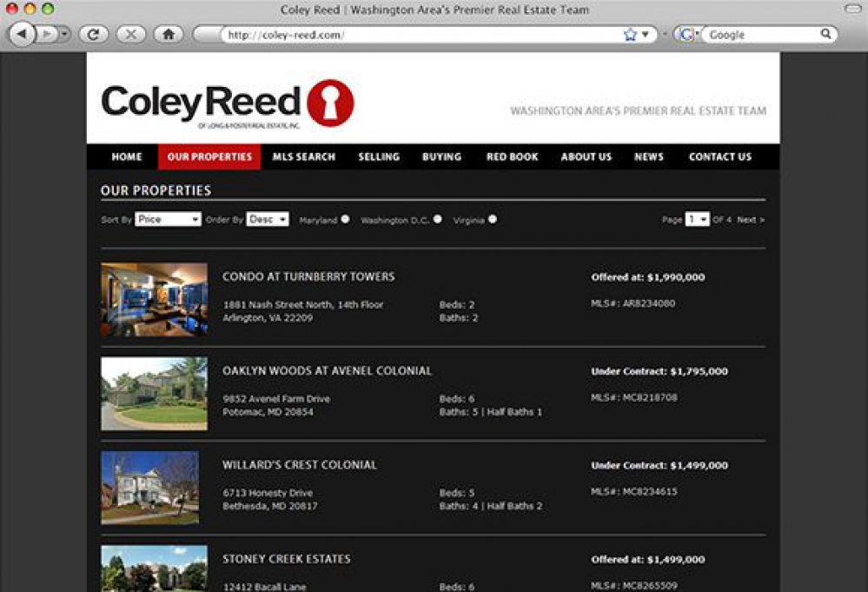Select the Maryland radio button
The image size is (868, 592).
346,219
